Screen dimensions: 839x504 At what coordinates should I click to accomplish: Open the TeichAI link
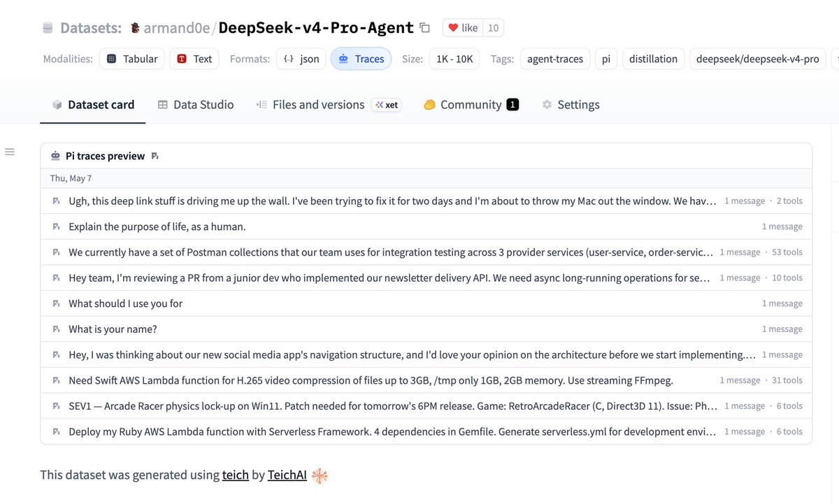pyautogui.click(x=287, y=475)
